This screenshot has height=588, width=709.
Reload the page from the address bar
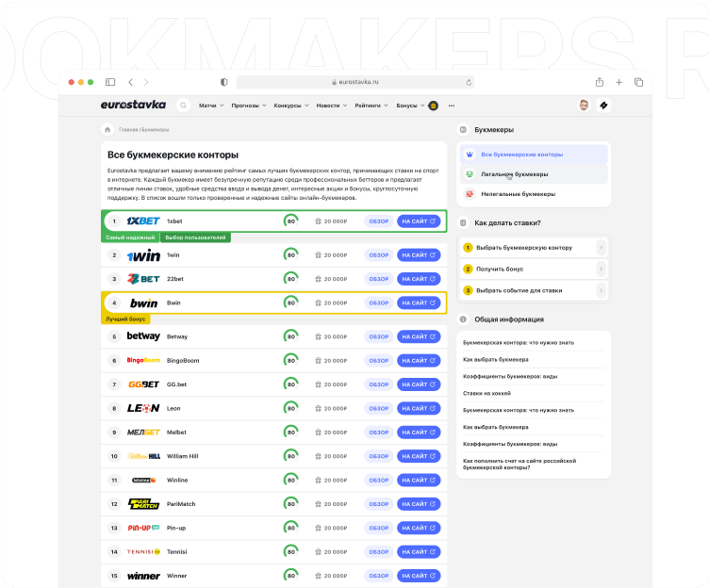(x=469, y=83)
